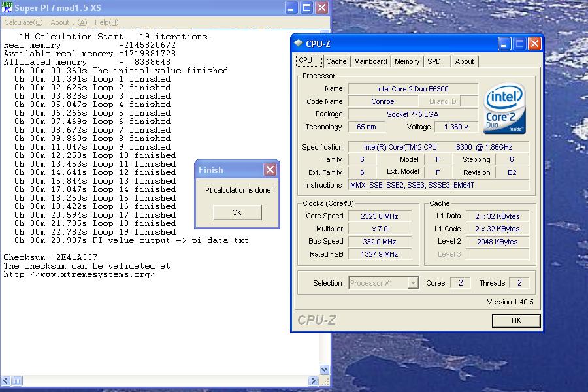
Task: Minimize the CPU-Z window
Action: pos(504,44)
